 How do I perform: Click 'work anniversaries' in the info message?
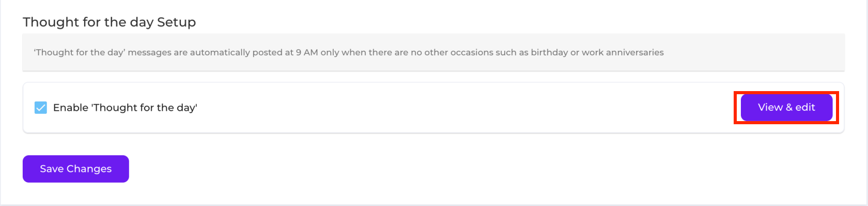pos(623,52)
